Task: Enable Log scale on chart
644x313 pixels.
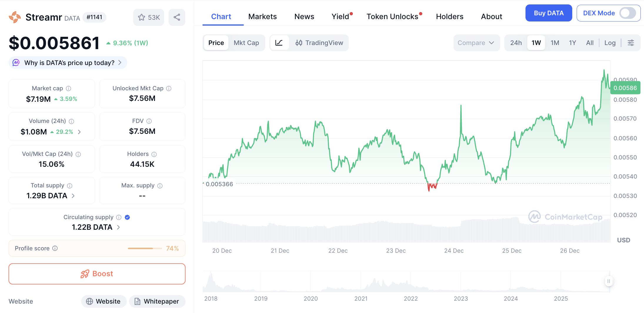Action: pyautogui.click(x=610, y=43)
